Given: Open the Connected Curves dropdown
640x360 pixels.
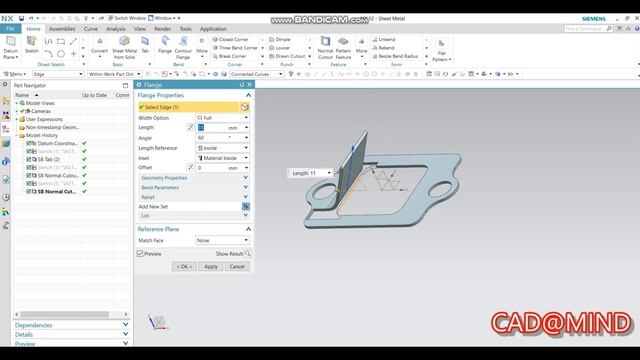Looking at the screenshot, I should [x=256, y=74].
